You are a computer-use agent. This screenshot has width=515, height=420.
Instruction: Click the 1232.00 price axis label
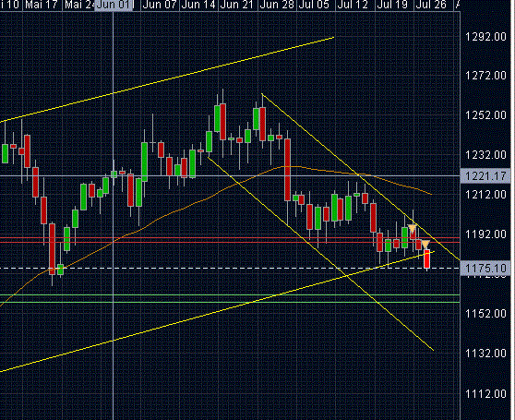point(485,155)
